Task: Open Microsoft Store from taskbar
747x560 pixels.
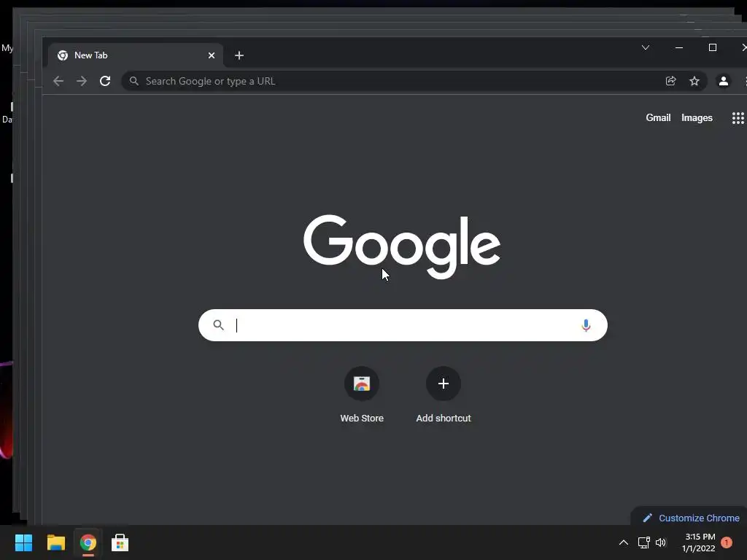Action: [120, 542]
